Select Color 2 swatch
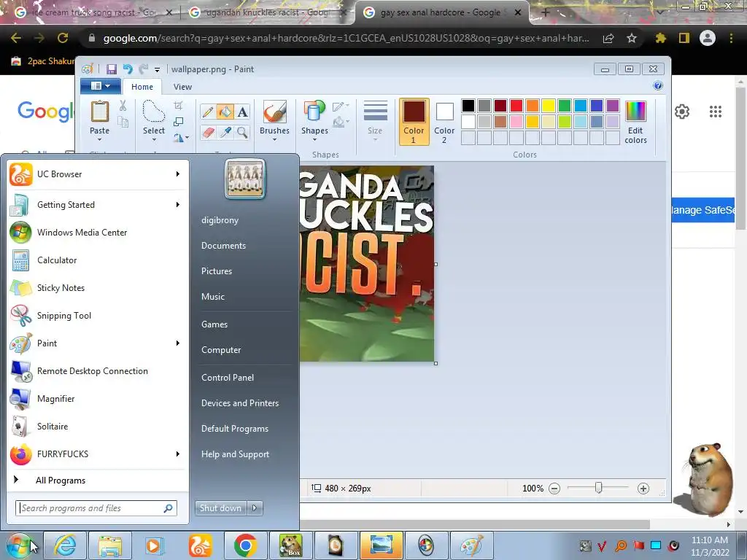The width and height of the screenshot is (747, 560). click(444, 122)
